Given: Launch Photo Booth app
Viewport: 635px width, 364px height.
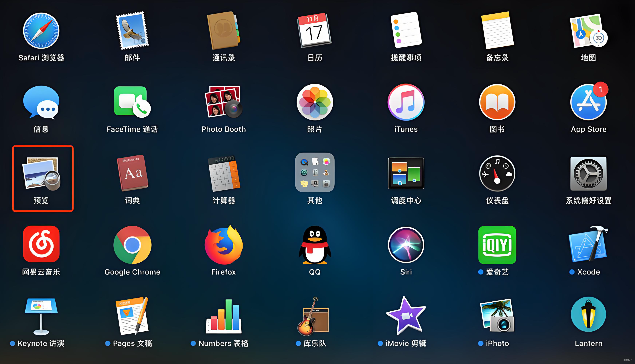Looking at the screenshot, I should pos(224,102).
